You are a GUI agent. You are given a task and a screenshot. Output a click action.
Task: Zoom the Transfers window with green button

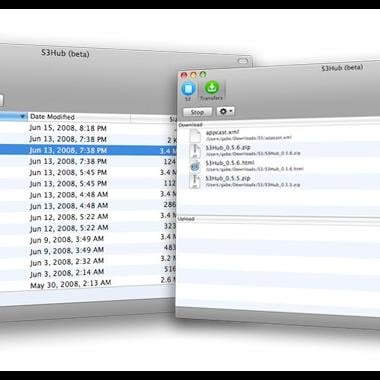click(203, 74)
